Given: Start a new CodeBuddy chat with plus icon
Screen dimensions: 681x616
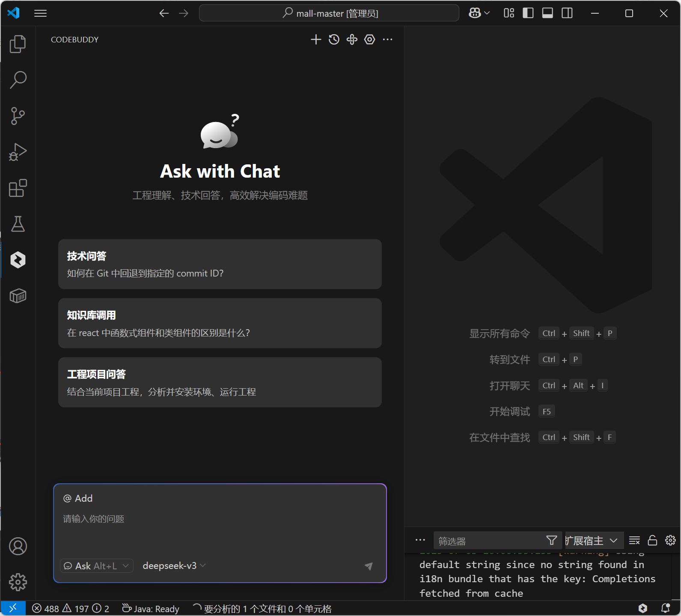Looking at the screenshot, I should coord(316,39).
